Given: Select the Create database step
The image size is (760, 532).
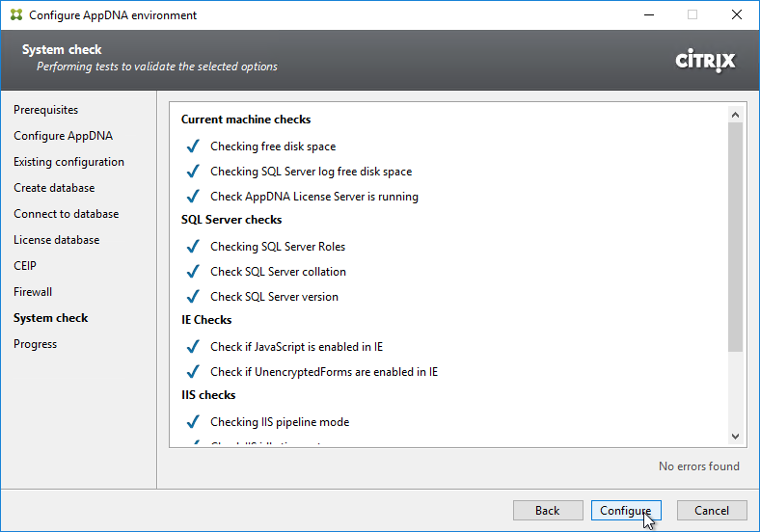Looking at the screenshot, I should tap(54, 188).
